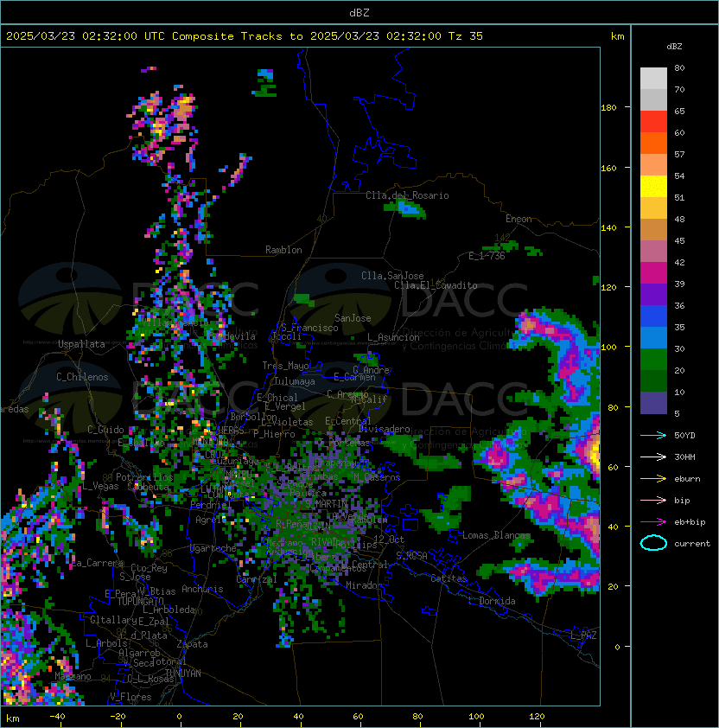Select the orange 57-60 dBZ legend swatch
This screenshot has height=728, width=719.
[x=653, y=144]
